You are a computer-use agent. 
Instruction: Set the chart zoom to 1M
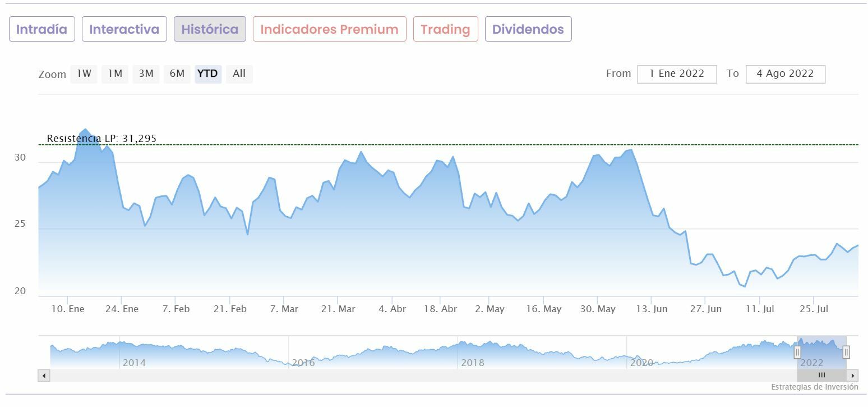pyautogui.click(x=115, y=74)
